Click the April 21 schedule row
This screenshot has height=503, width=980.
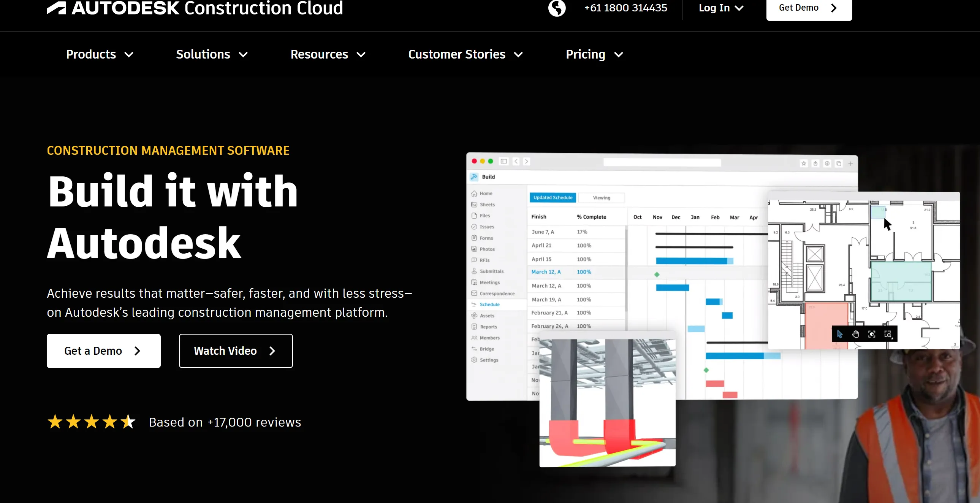tap(576, 246)
